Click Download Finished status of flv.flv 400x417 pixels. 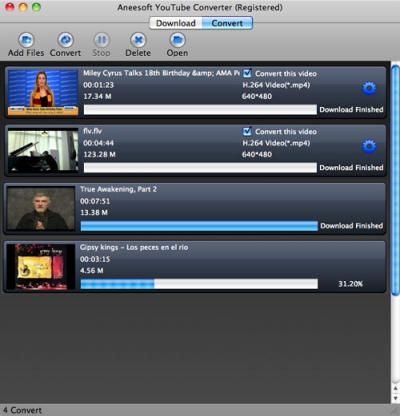click(351, 168)
